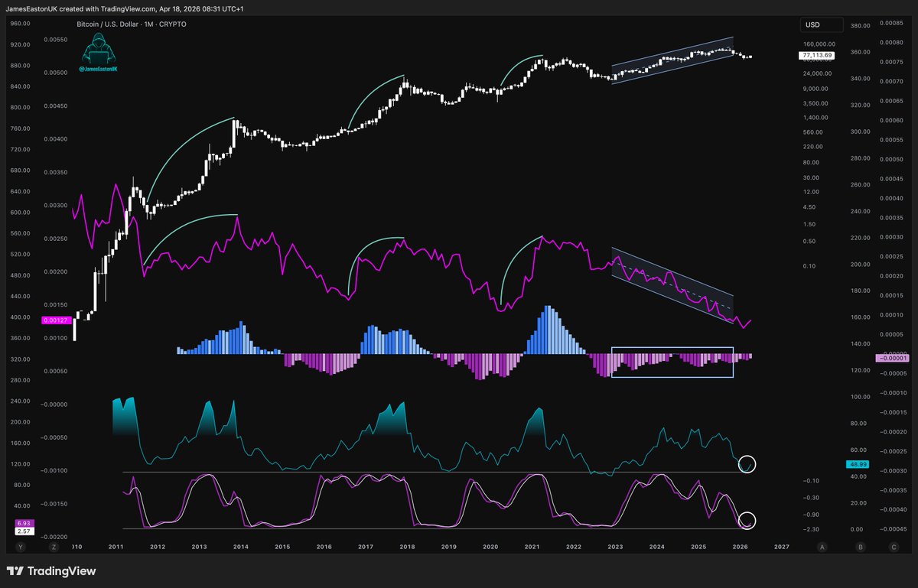The width and height of the screenshot is (918, 588).
Task: Click the 2017 year on the time axis
Action: [365, 547]
